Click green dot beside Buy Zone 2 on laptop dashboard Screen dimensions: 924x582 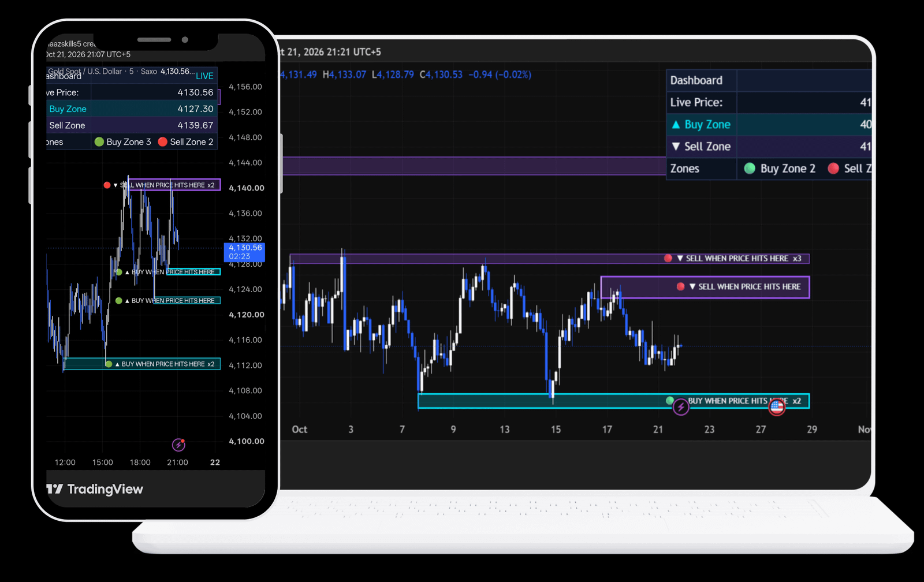click(x=750, y=169)
